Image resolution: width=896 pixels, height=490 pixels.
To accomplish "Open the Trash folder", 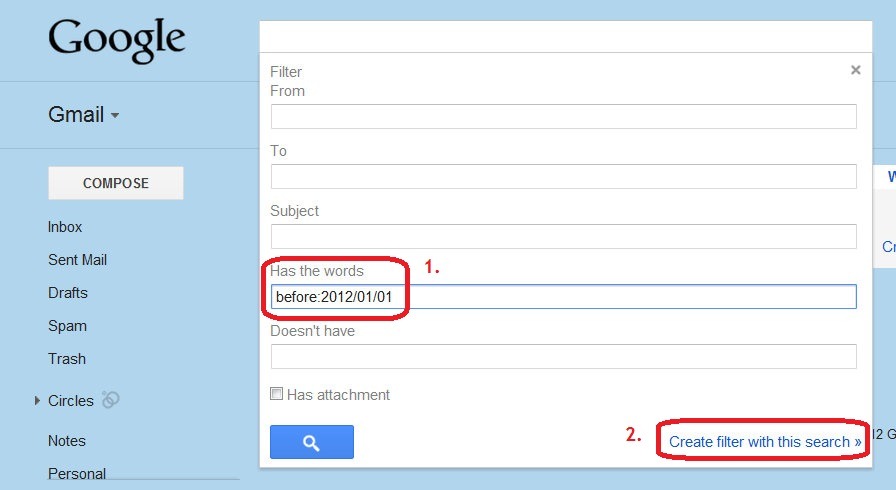I will coord(67,359).
